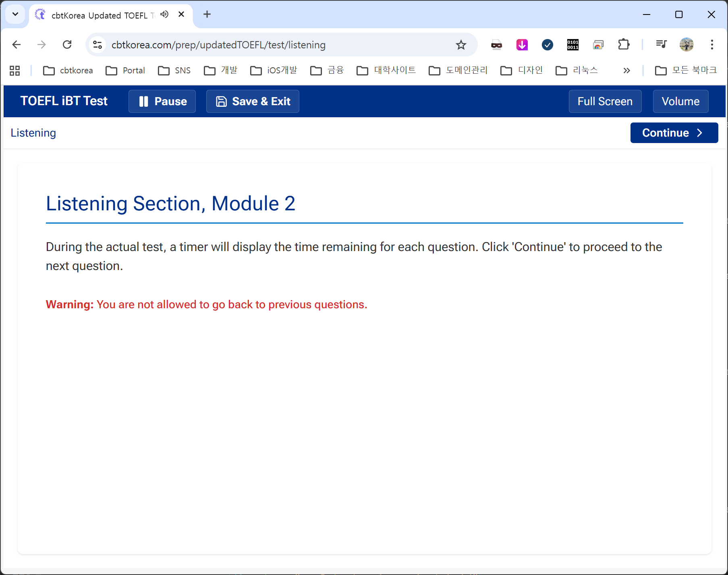
Task: Mute the tab via speaker icon
Action: point(164,15)
